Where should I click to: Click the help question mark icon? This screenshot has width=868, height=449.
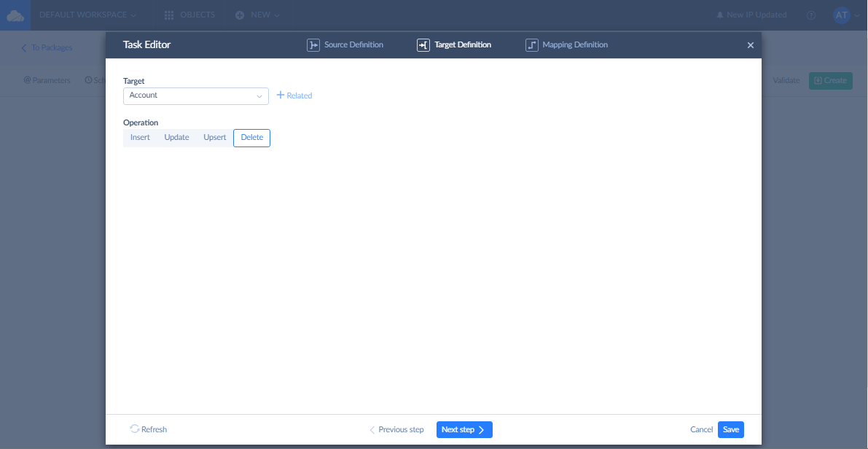click(811, 15)
